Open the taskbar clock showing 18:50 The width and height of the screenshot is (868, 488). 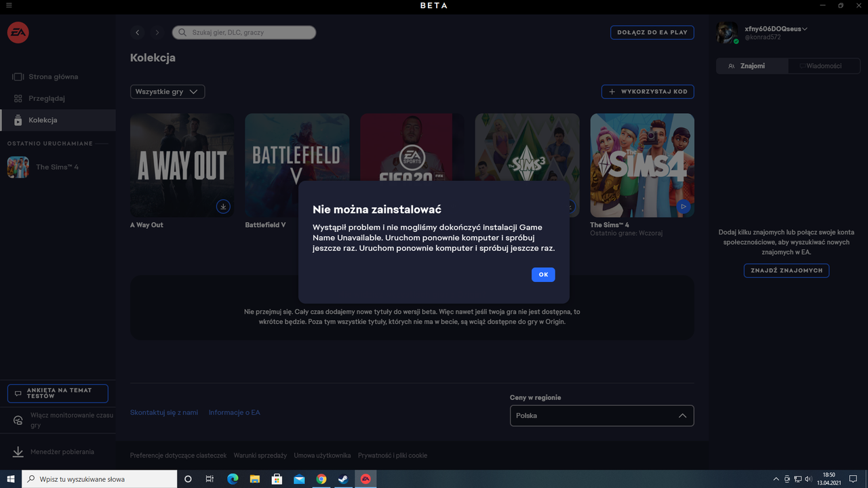(829, 479)
